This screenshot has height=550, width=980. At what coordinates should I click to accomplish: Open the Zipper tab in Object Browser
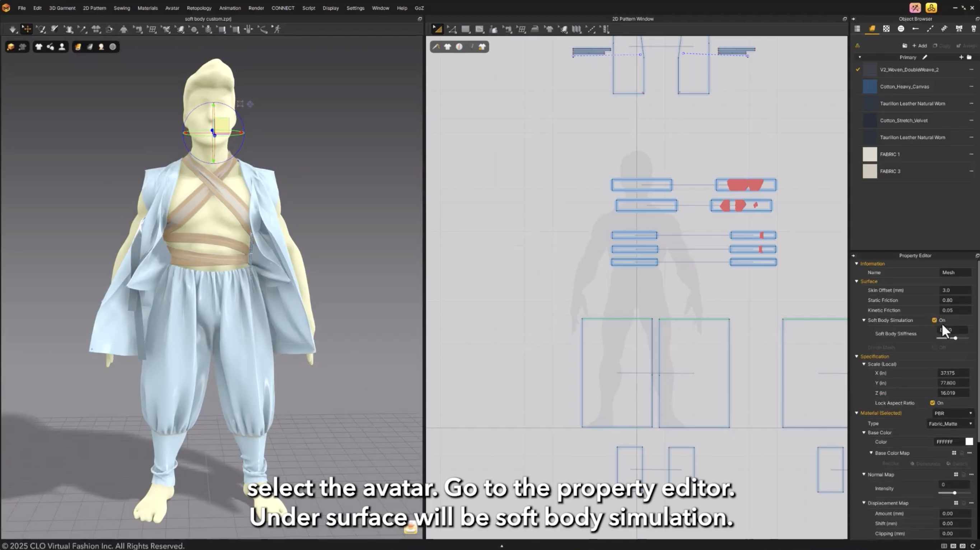tap(973, 29)
